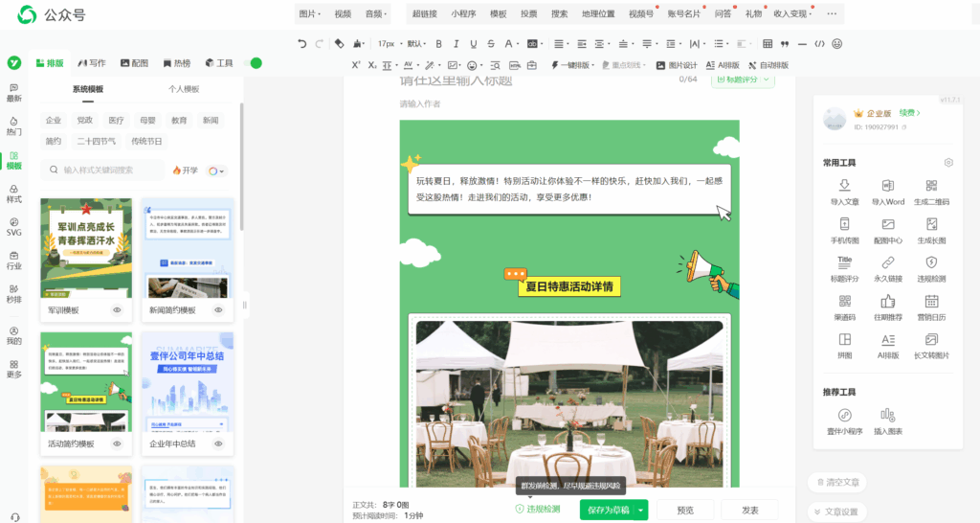Switch to 个人模板 tab
The width and height of the screenshot is (980, 523).
coord(183,89)
